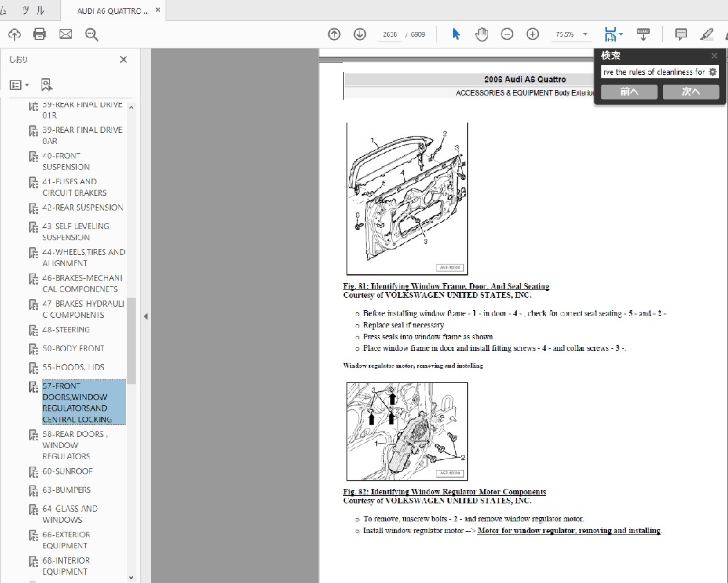Screen dimensions: 728x583
Task: Click the bookmark icon beside 50-BODY FRONT
Action: click(x=33, y=349)
